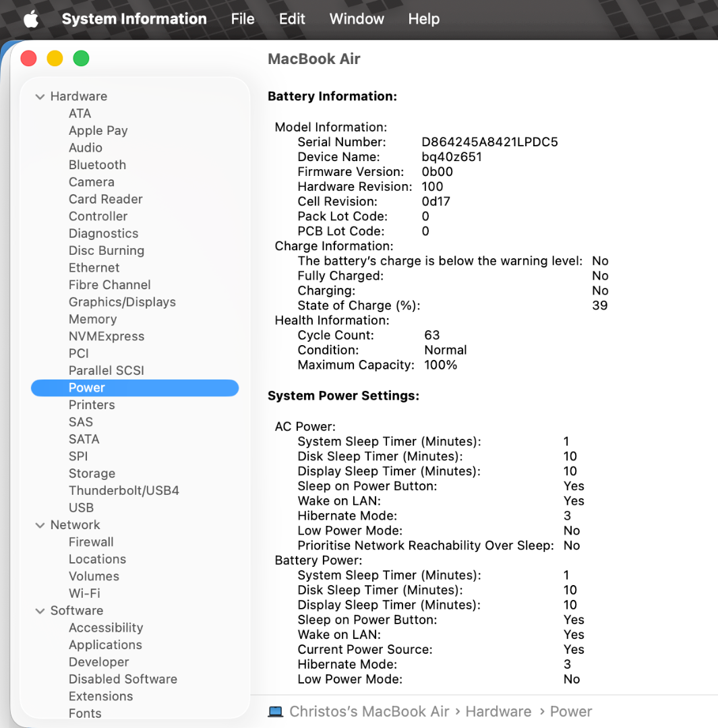Zoom the window with green button
This screenshot has height=728, width=718.
tap(82, 59)
